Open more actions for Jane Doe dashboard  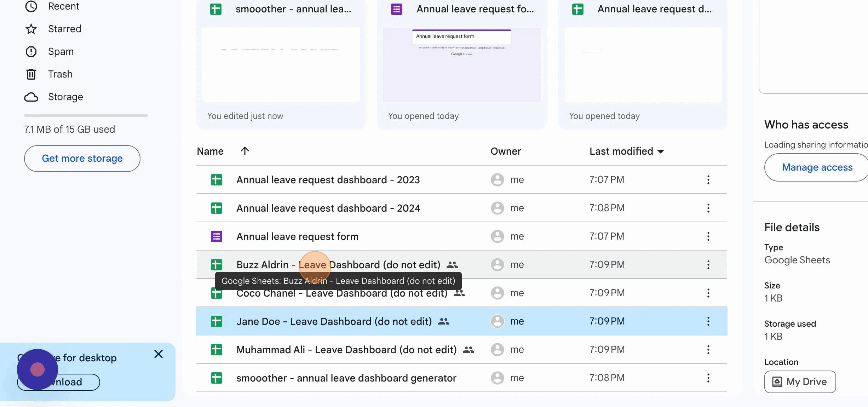[x=708, y=321]
